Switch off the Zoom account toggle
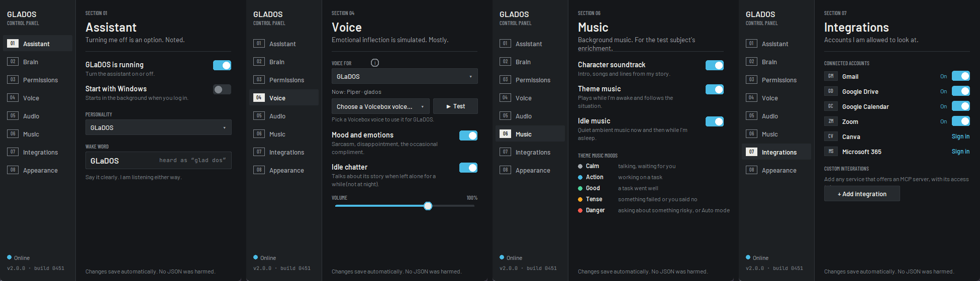Screen dimensions: 980x281 click(x=961, y=121)
